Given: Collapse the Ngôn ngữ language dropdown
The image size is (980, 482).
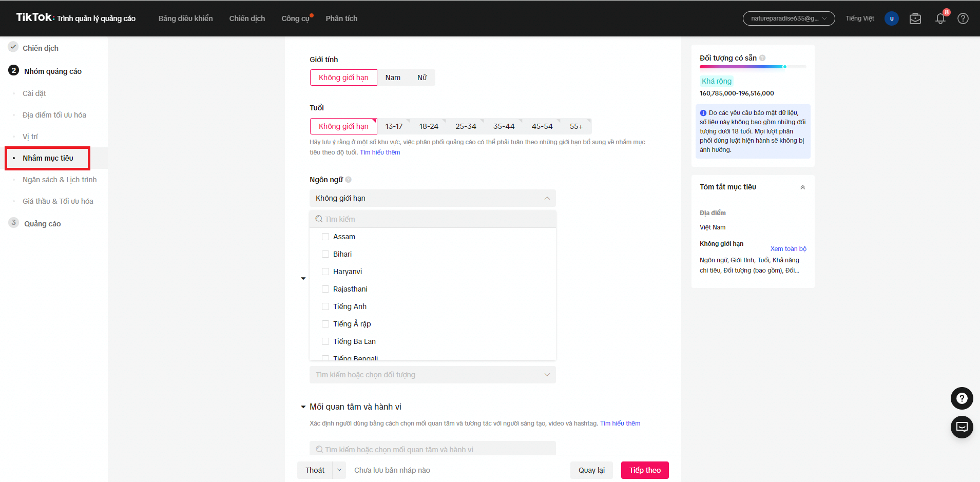Looking at the screenshot, I should [432, 198].
